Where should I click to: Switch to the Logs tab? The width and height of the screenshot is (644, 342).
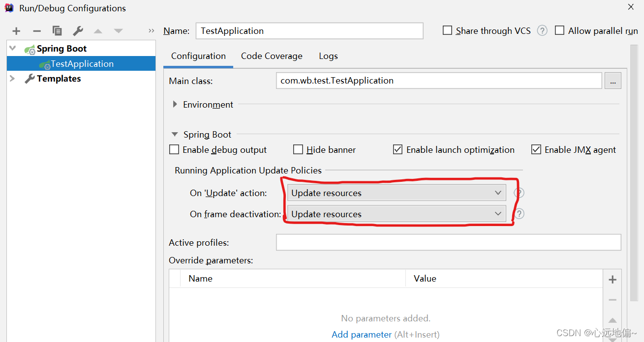(x=328, y=56)
